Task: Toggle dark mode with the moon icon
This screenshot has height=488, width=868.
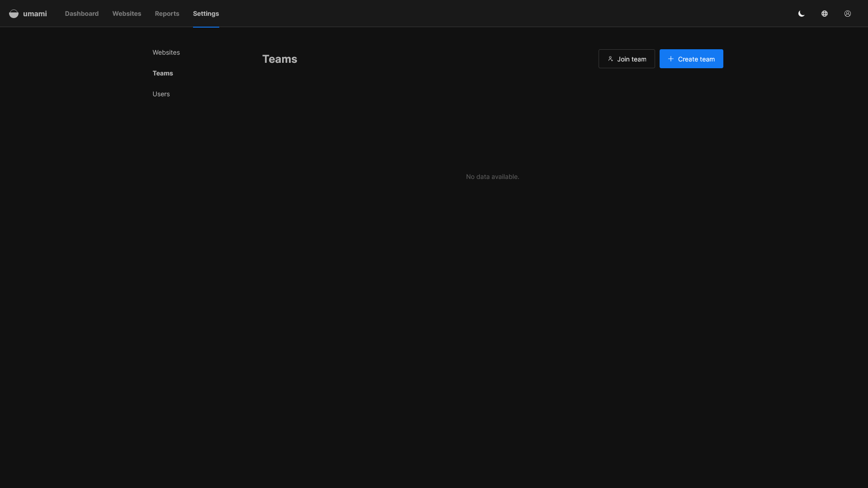Action: tap(802, 14)
